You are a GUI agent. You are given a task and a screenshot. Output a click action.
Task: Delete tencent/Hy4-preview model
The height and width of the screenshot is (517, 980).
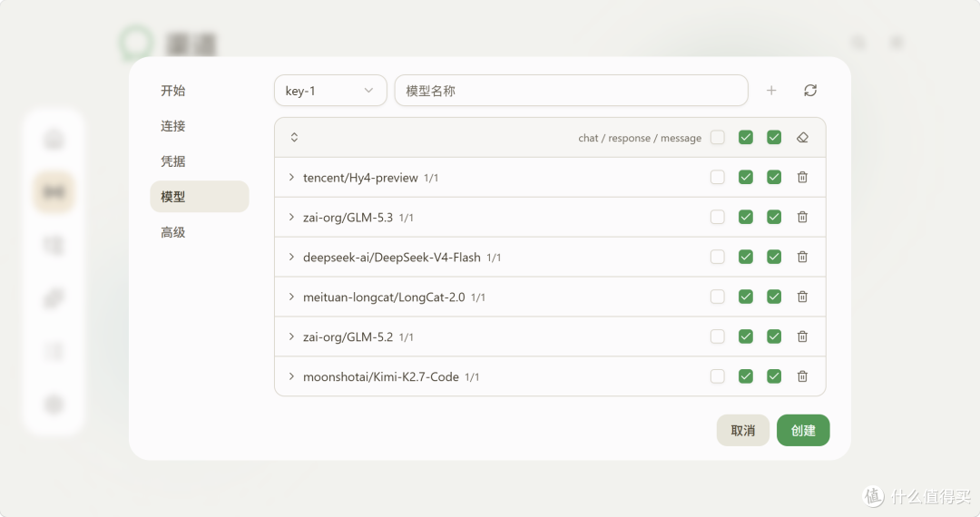point(802,178)
